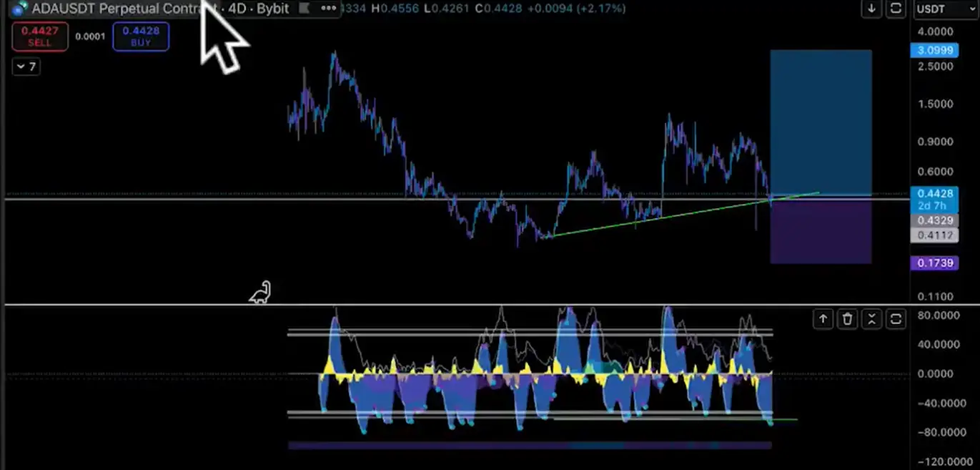Expand the collapsed indicator legend showing 7
This screenshot has width=980, height=470.
[x=26, y=67]
